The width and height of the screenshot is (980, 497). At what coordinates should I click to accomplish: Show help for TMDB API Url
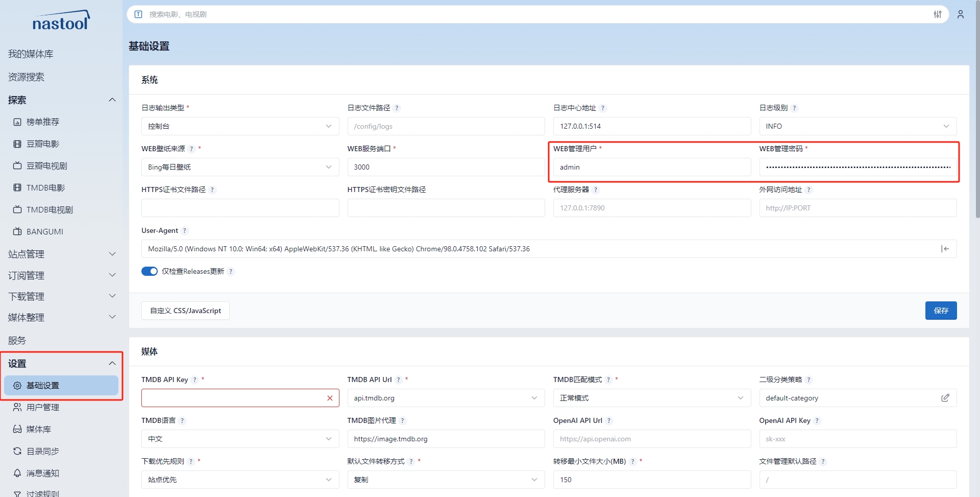398,380
